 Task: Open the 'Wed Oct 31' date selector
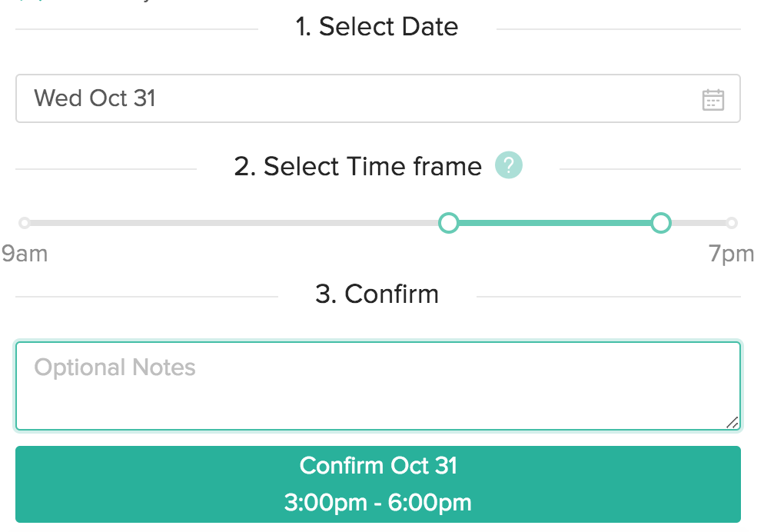click(95, 98)
